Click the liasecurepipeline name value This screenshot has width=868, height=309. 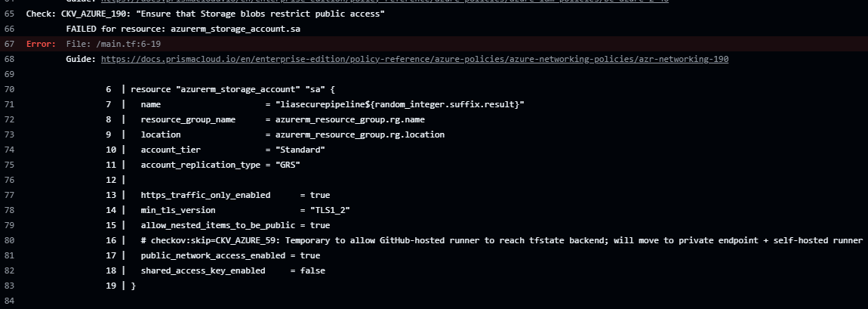pos(400,104)
